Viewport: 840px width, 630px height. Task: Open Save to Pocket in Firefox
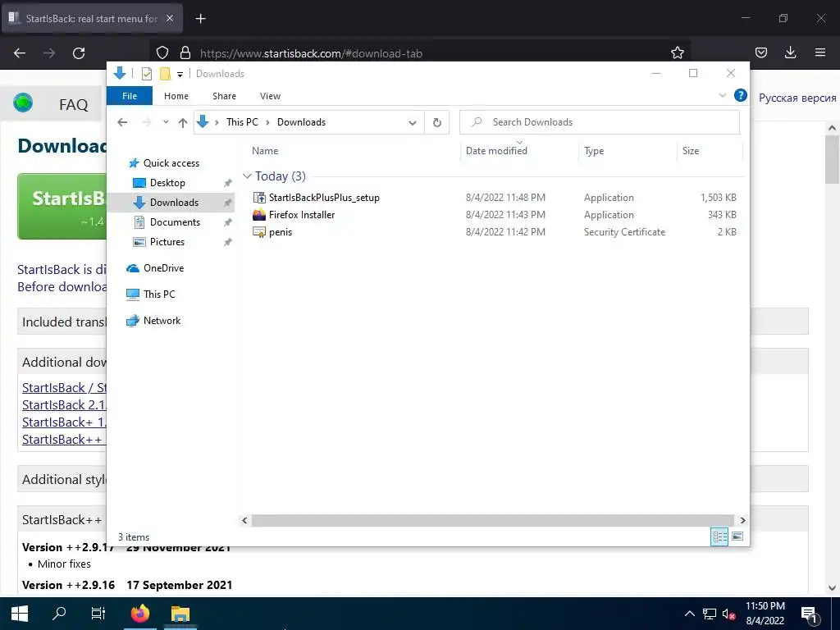coord(761,53)
